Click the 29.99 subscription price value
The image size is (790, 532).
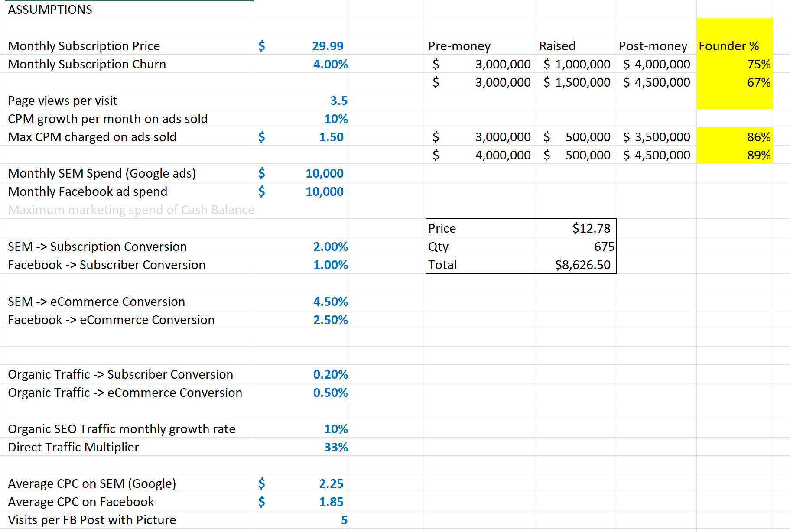301,45
